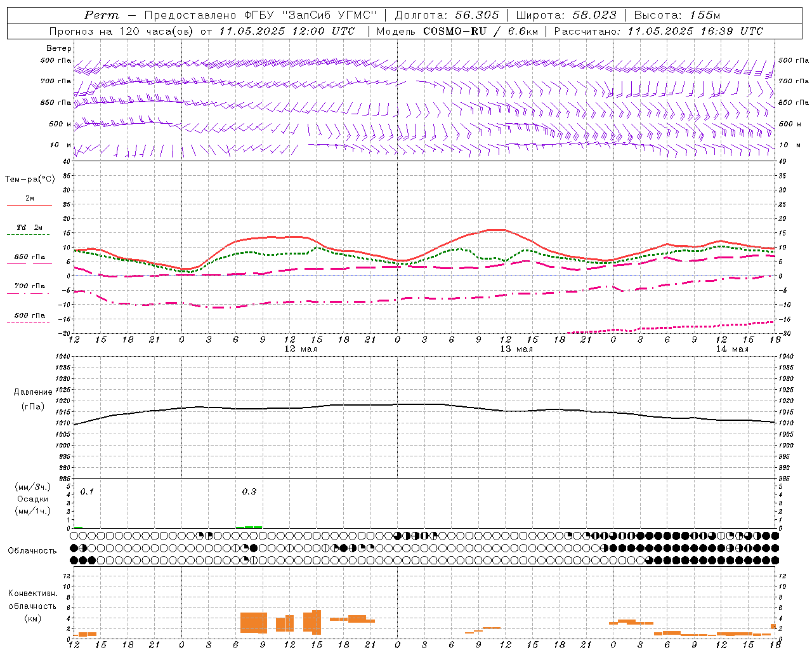
Task: Click the green dashed line sample under "Td 2м"
Action: pos(29,235)
